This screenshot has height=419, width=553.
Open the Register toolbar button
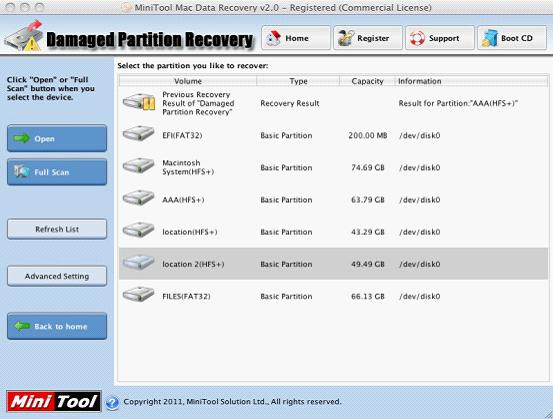367,38
